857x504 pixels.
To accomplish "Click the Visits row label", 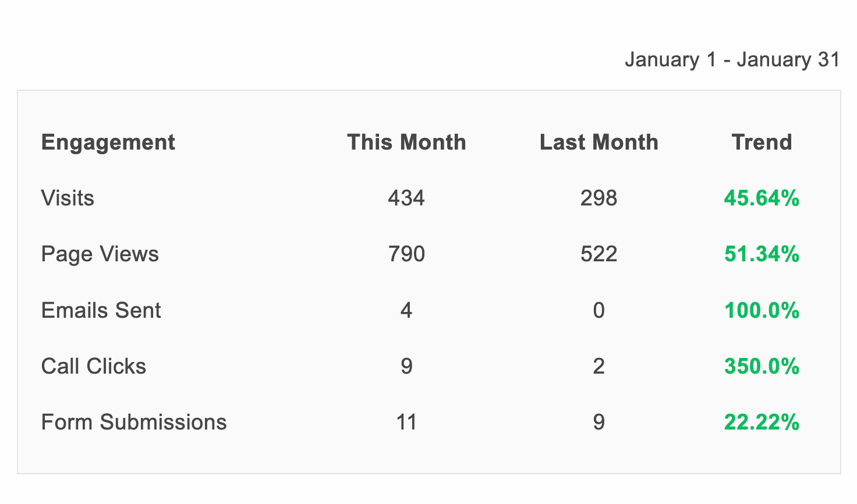I will pos(68,198).
